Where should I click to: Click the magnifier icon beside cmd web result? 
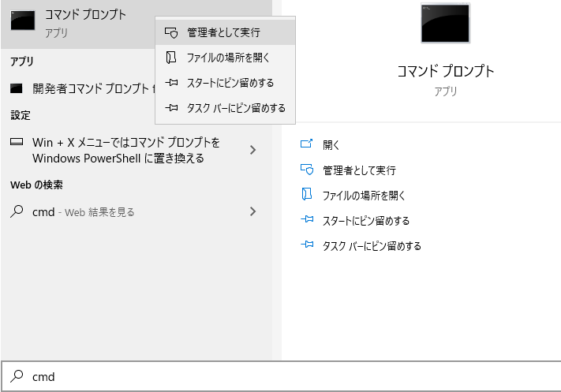[17, 211]
